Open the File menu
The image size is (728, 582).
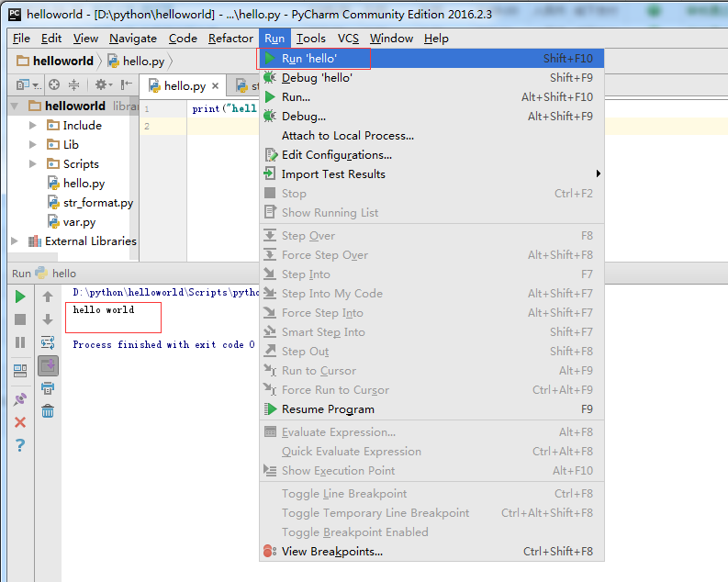click(21, 38)
